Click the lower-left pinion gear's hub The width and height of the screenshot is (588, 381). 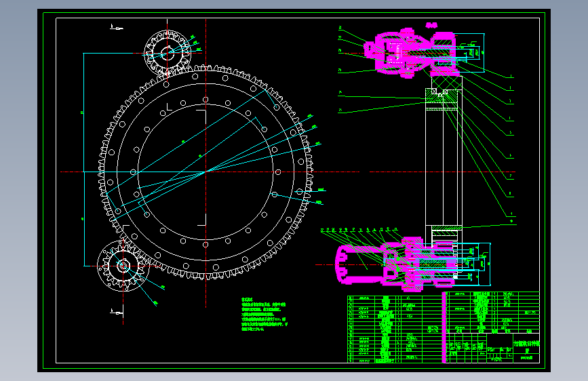(x=123, y=266)
